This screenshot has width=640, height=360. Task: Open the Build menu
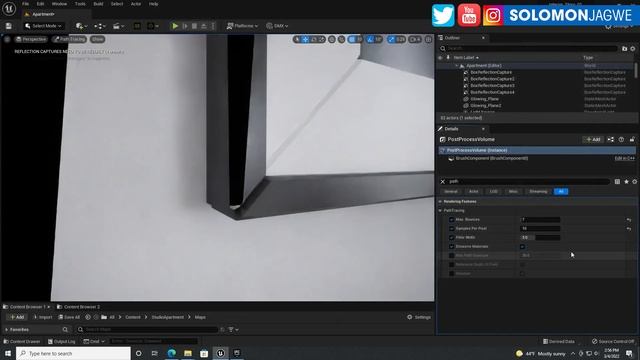(98, 4)
